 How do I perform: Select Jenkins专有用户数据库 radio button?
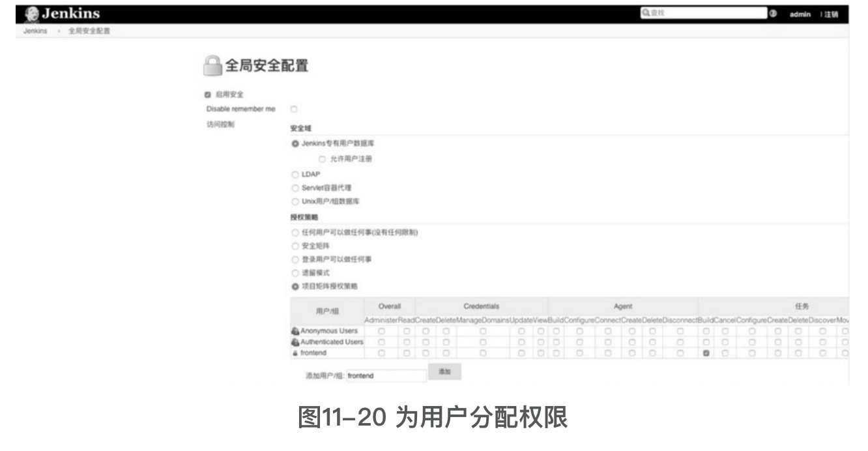tap(295, 143)
